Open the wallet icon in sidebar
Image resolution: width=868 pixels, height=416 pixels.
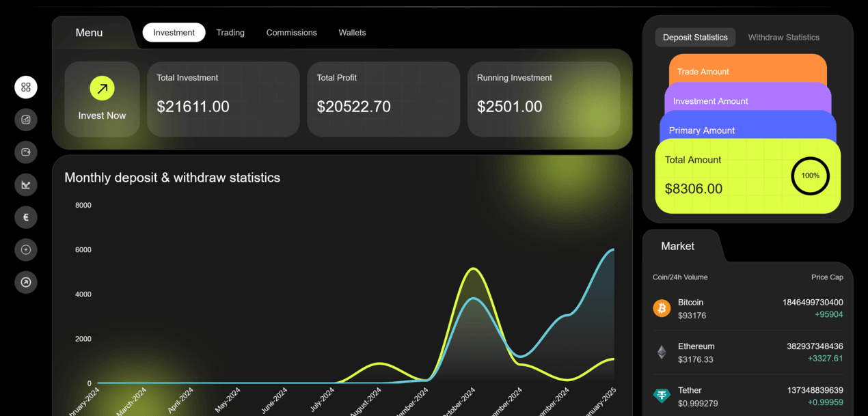click(26, 152)
